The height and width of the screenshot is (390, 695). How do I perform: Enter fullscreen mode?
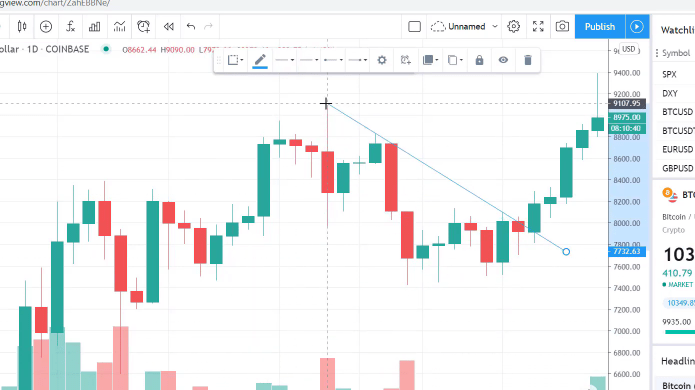point(538,27)
